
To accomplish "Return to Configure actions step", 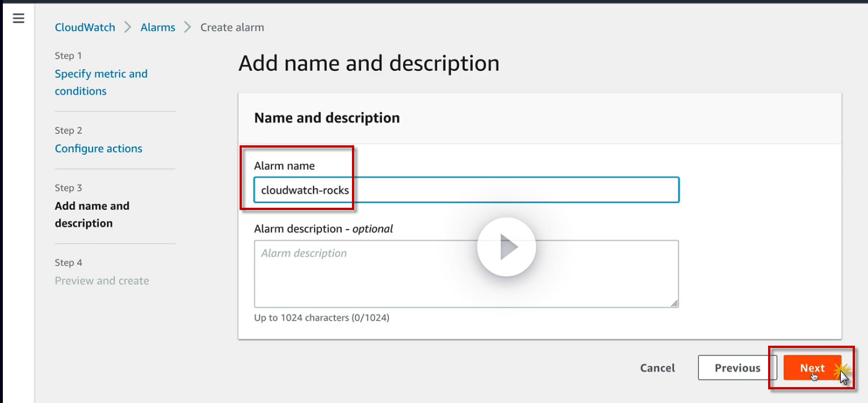I will click(99, 149).
